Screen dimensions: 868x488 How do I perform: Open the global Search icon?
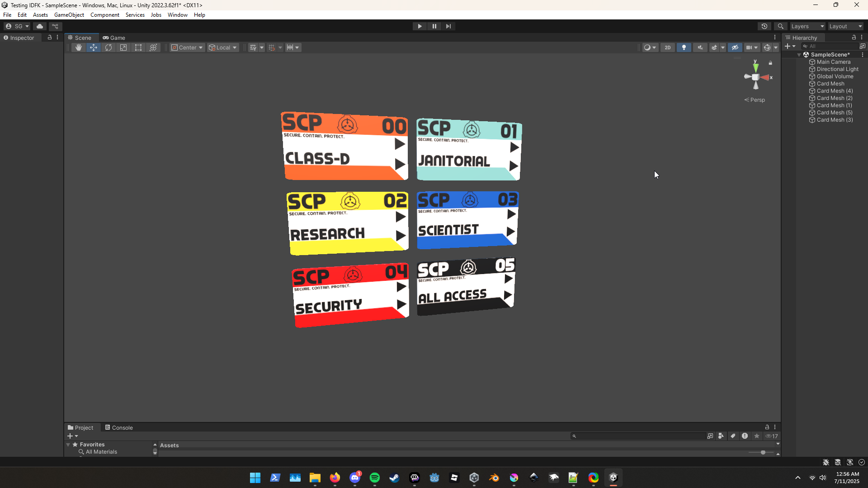tap(780, 26)
